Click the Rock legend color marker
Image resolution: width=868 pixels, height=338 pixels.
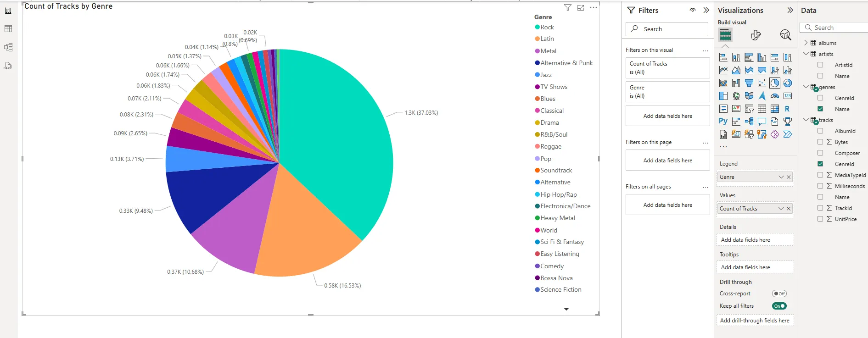click(x=537, y=27)
